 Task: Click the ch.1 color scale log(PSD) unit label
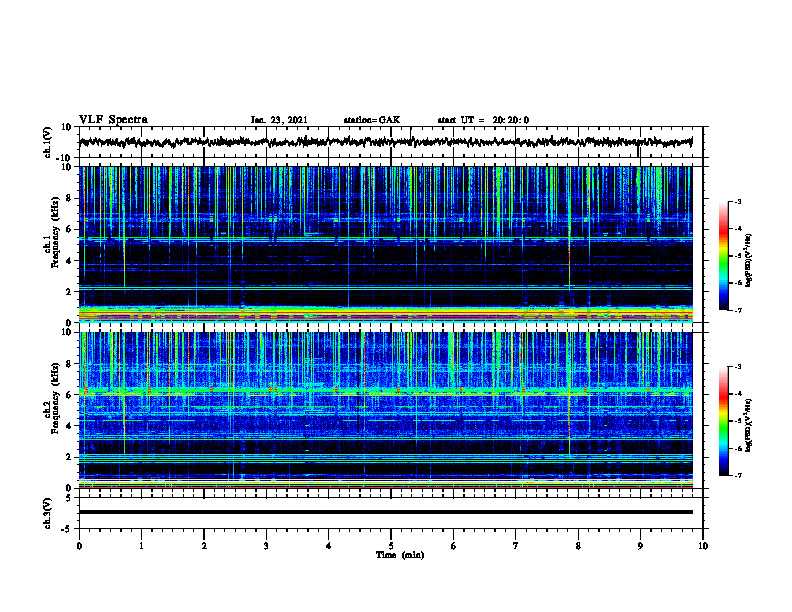click(749, 260)
